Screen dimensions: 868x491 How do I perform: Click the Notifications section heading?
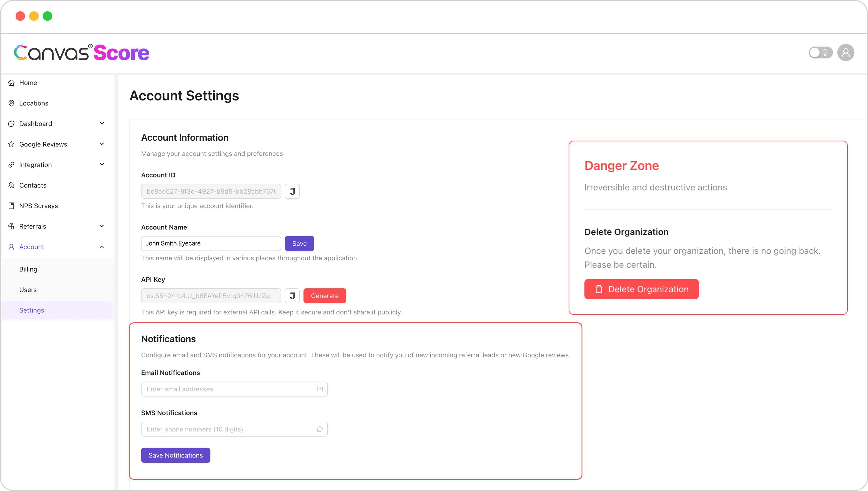(x=168, y=339)
